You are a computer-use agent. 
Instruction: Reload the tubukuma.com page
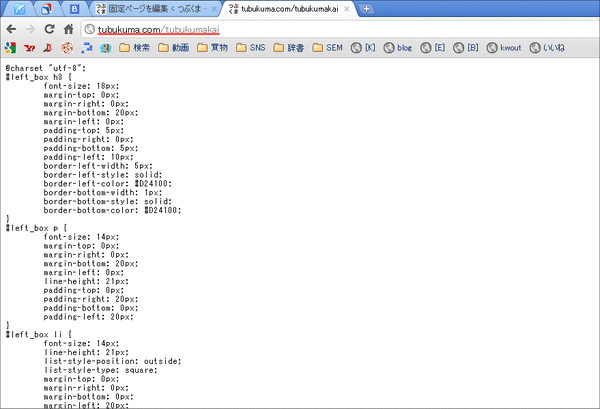[x=49, y=29]
